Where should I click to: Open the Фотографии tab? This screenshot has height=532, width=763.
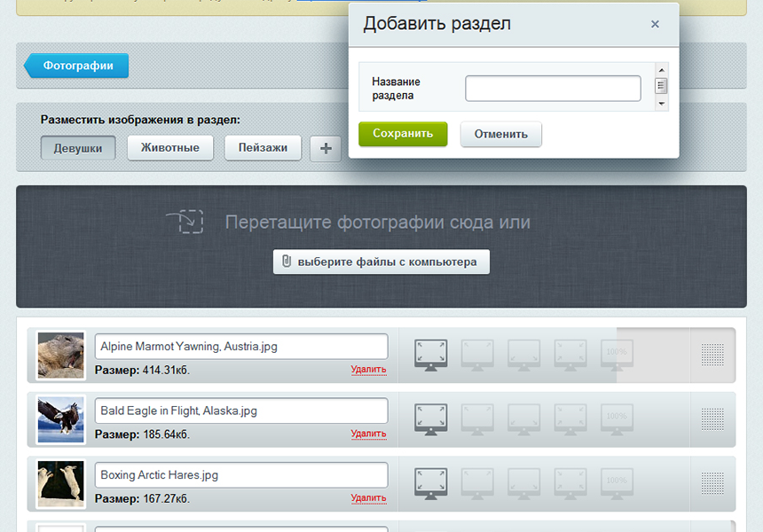pyautogui.click(x=76, y=66)
